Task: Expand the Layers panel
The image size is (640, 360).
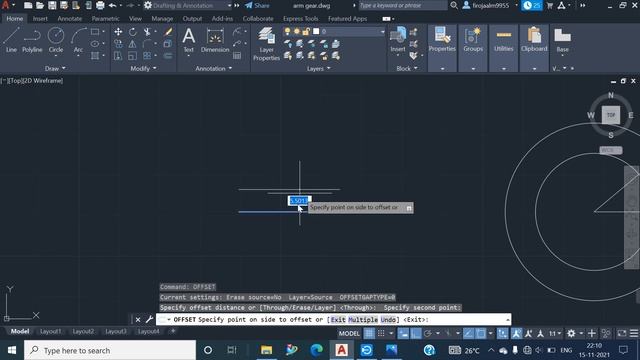Action: pyautogui.click(x=318, y=69)
